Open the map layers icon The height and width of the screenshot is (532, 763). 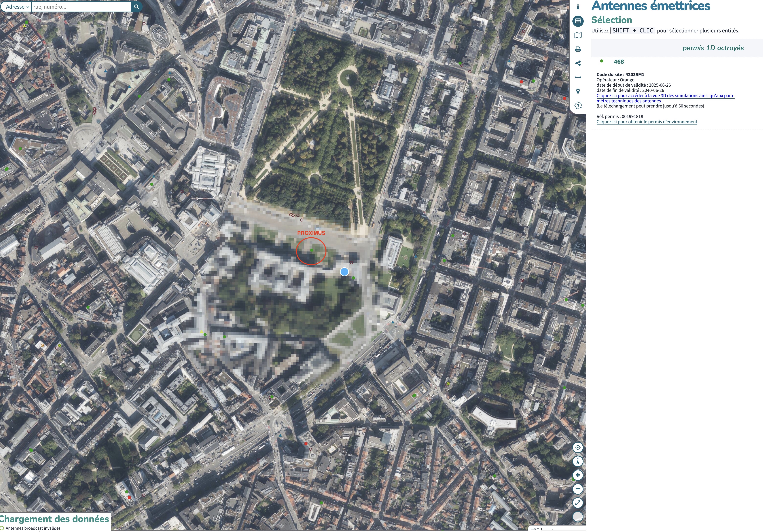(x=578, y=35)
